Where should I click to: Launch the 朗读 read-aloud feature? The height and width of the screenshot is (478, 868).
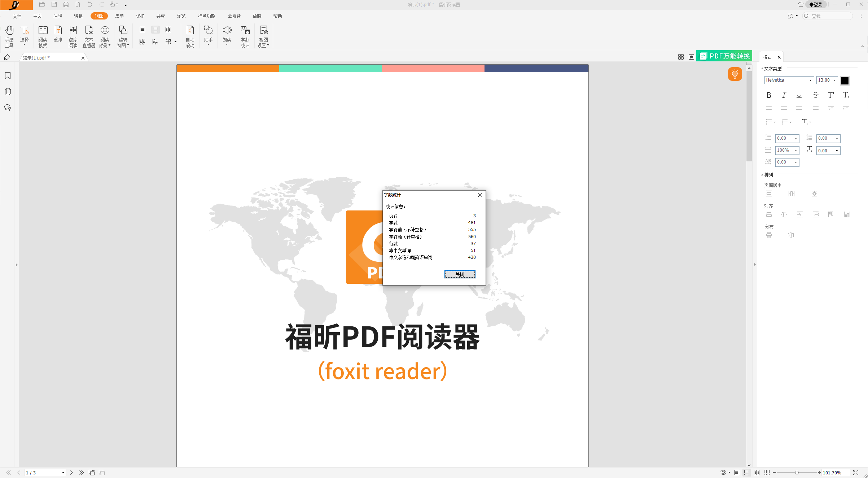tap(227, 35)
